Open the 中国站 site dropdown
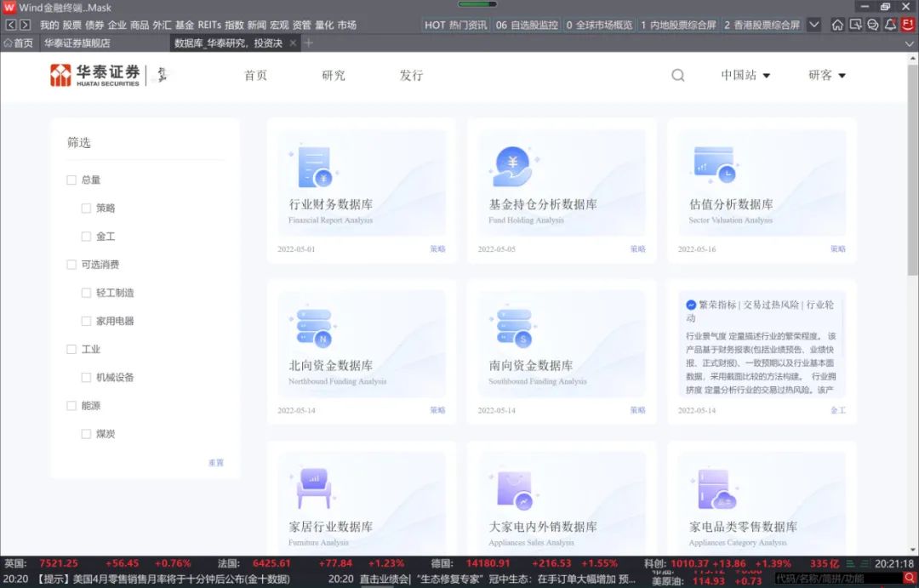Viewport: 919px width, 588px height. click(745, 75)
